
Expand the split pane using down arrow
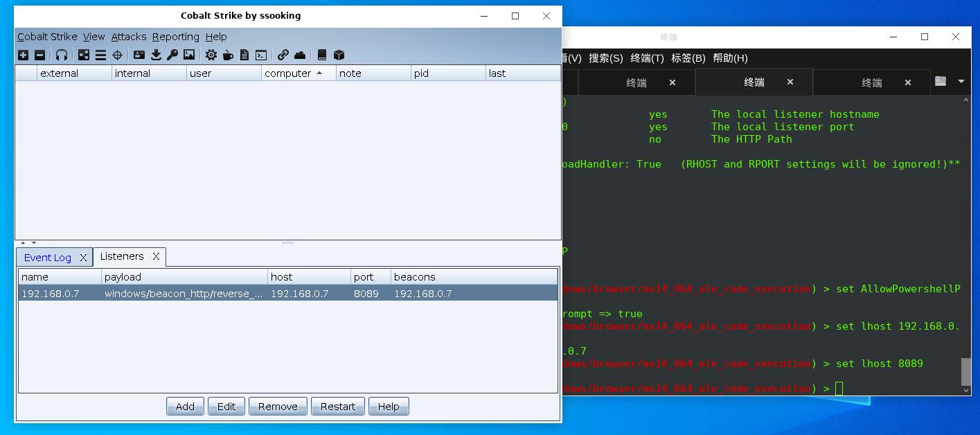coord(33,243)
